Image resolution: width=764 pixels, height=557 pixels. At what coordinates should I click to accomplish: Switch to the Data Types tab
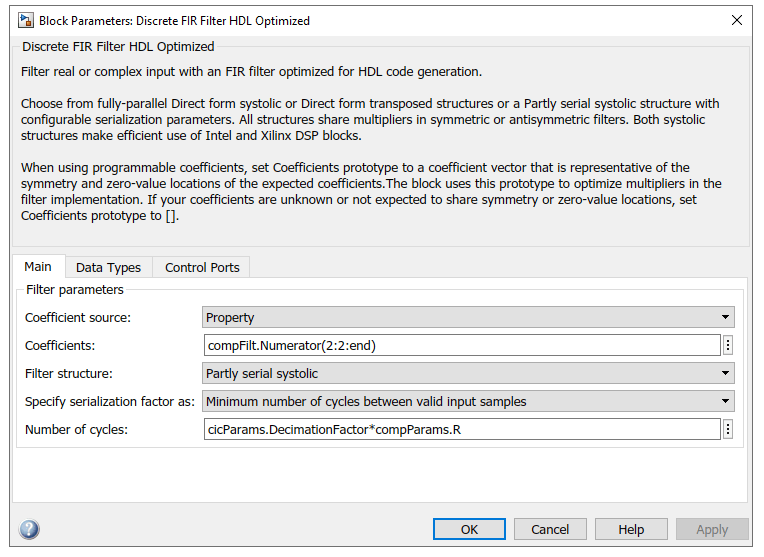click(108, 267)
